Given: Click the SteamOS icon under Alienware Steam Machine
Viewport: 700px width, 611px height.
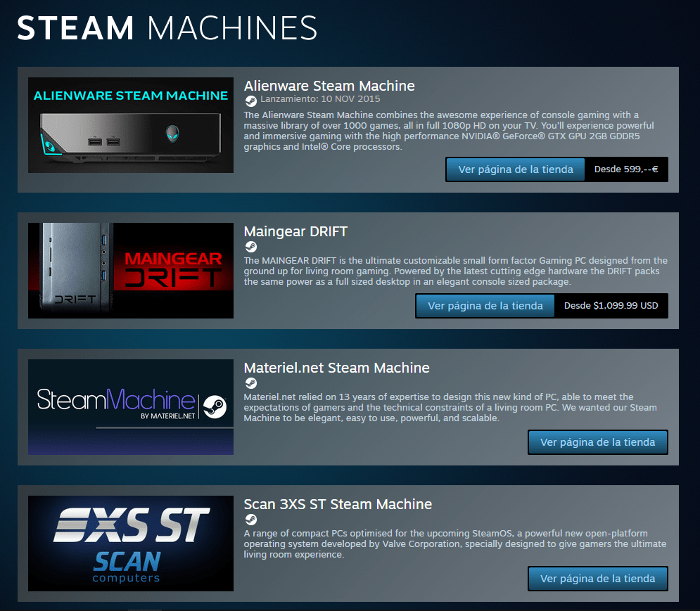Looking at the screenshot, I should (251, 101).
